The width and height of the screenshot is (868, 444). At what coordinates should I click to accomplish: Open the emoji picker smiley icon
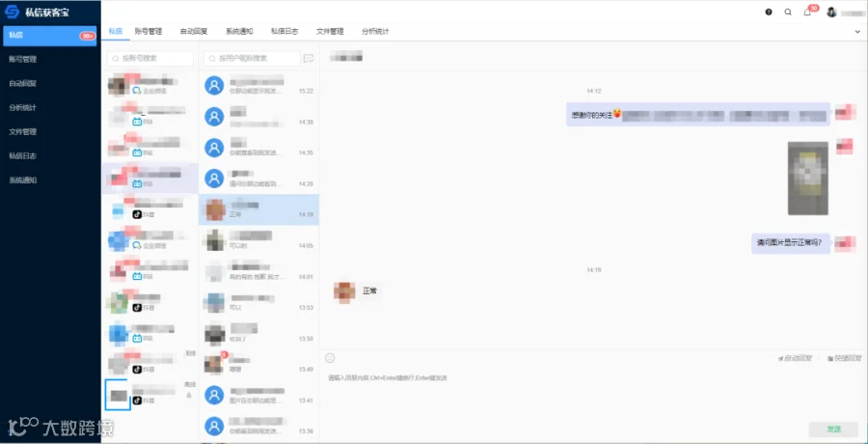coord(330,358)
